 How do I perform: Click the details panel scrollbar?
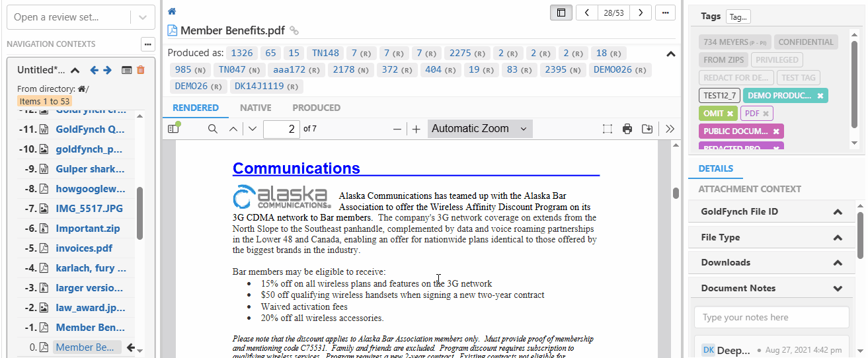[861, 235]
